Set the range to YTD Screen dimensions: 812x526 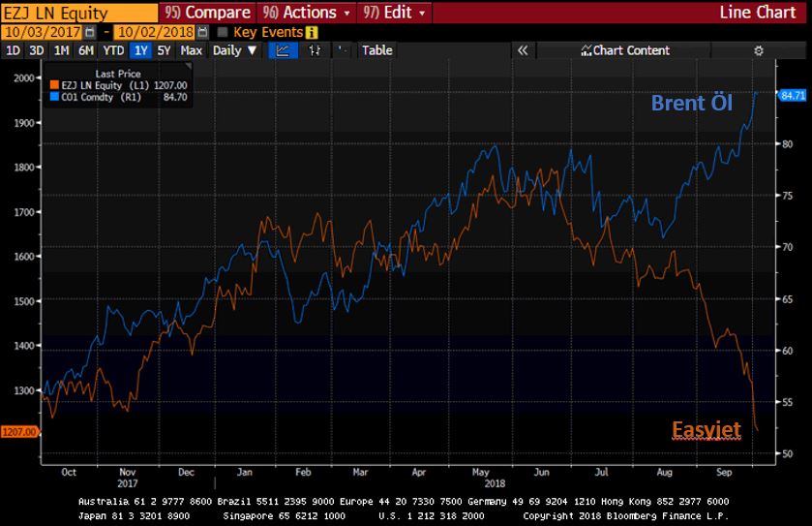click(x=113, y=50)
